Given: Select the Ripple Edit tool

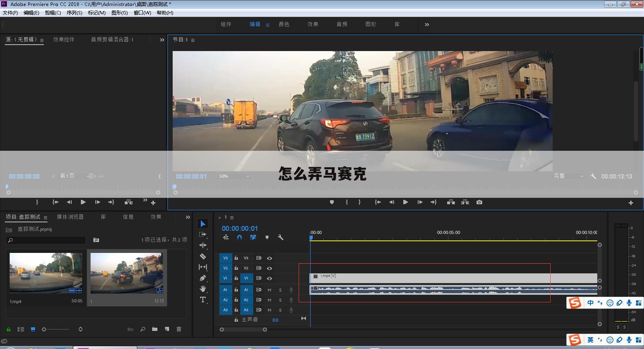Looking at the screenshot, I should point(203,245).
